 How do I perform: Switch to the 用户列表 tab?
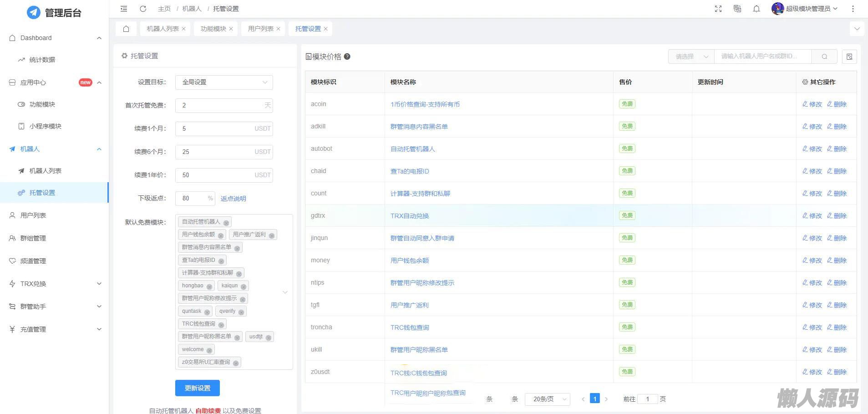click(260, 29)
